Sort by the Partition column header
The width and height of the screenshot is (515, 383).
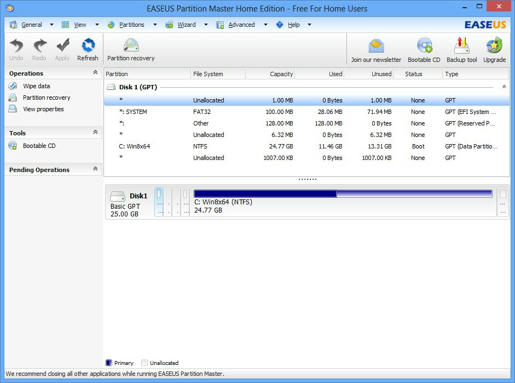click(x=147, y=74)
